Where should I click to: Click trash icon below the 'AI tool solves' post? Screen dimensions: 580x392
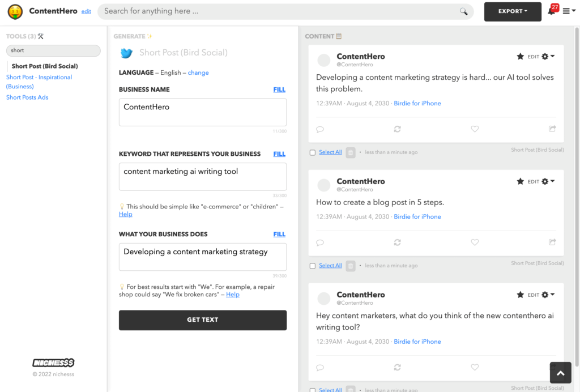(x=351, y=152)
